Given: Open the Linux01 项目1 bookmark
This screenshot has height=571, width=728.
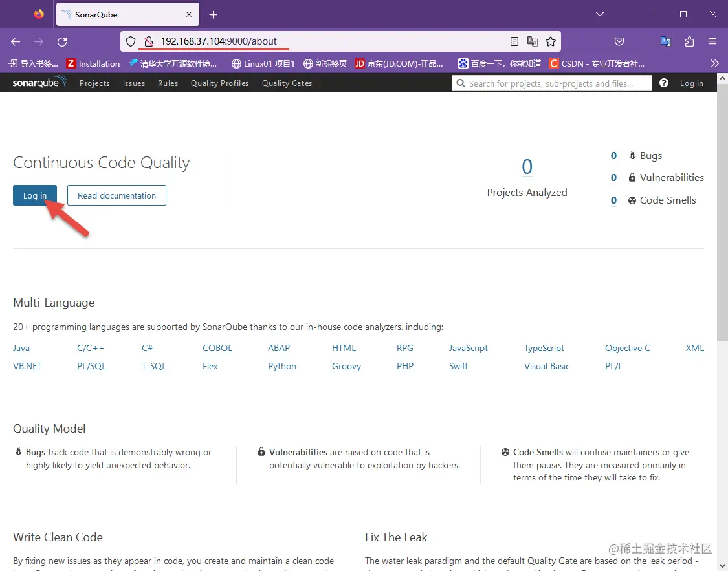Looking at the screenshot, I should pyautogui.click(x=263, y=63).
